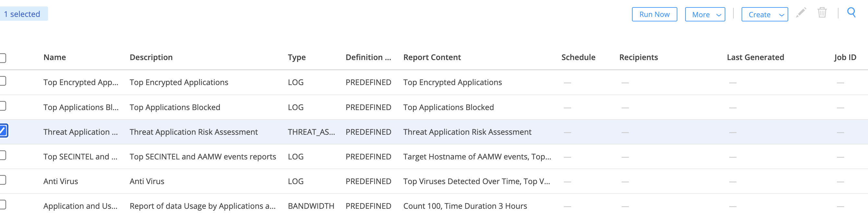Uncheck the Threat Application Risk Assessment row

point(3,131)
